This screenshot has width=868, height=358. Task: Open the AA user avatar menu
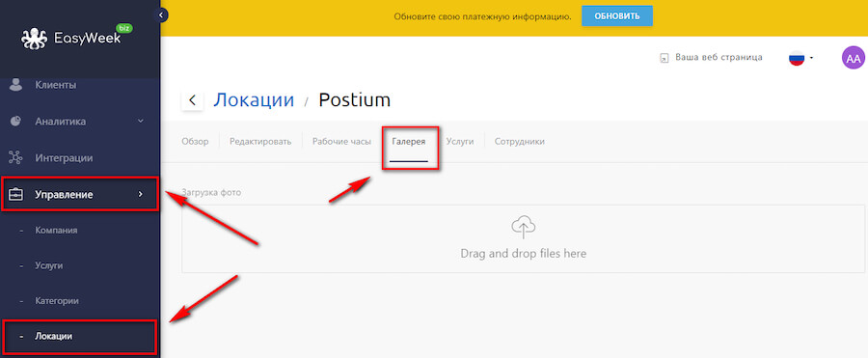[854, 58]
